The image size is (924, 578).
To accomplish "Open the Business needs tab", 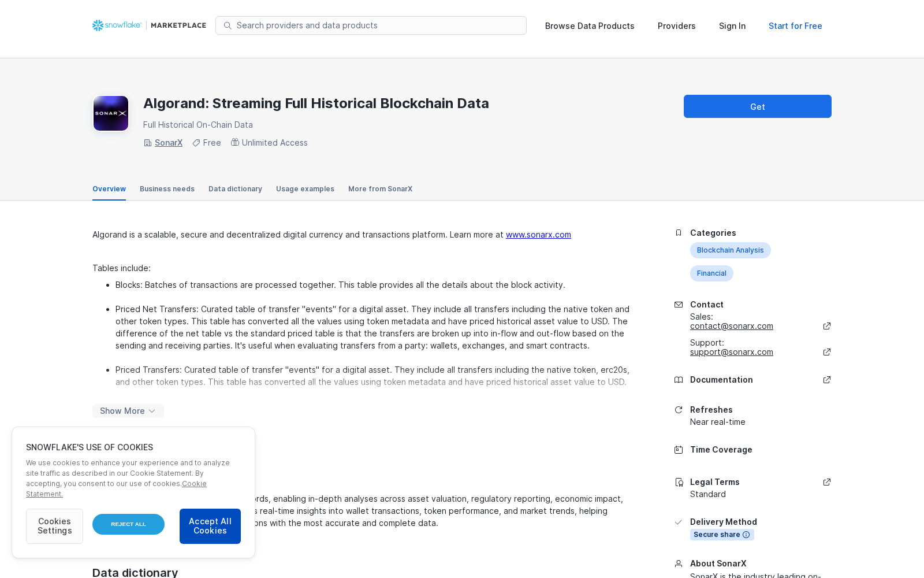I will pos(167,189).
